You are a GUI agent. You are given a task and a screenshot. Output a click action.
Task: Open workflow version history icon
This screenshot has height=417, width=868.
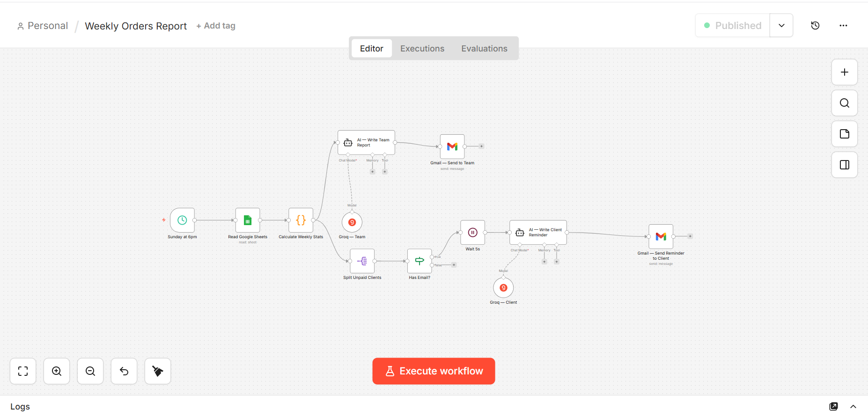(815, 26)
